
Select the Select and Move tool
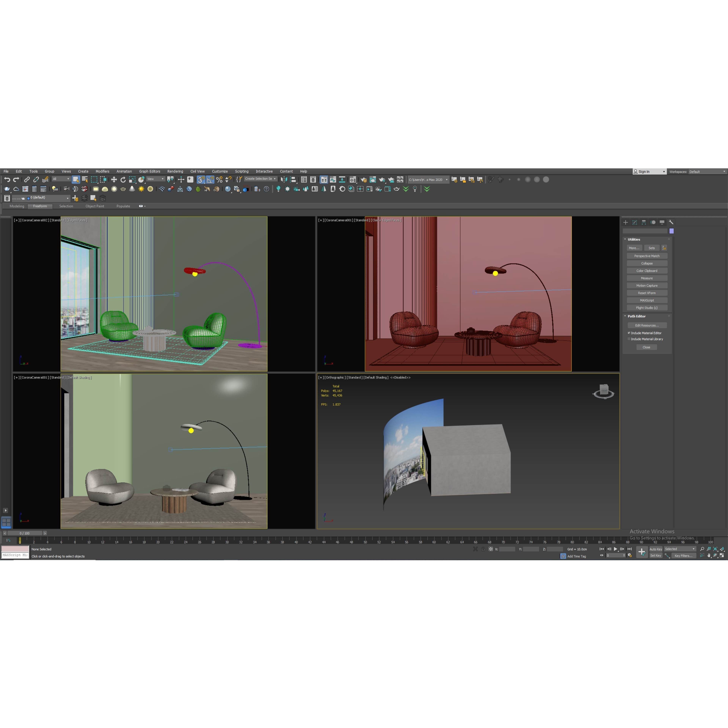[114, 180]
